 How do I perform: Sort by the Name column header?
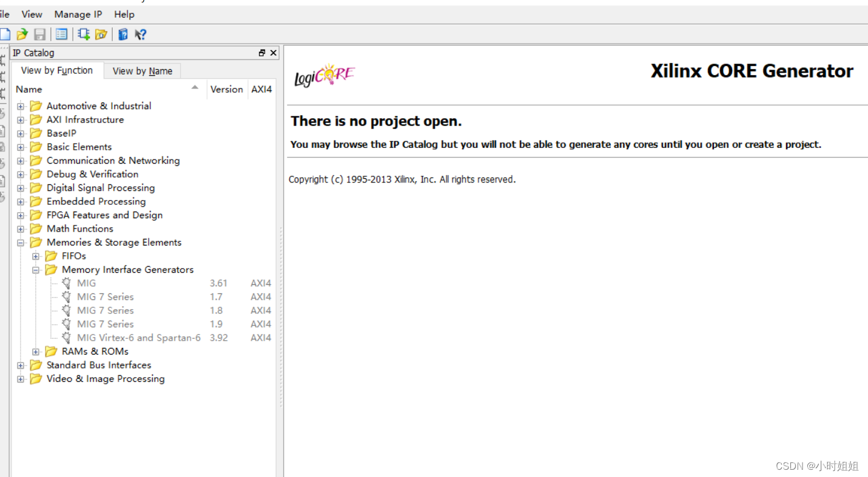pyautogui.click(x=108, y=89)
